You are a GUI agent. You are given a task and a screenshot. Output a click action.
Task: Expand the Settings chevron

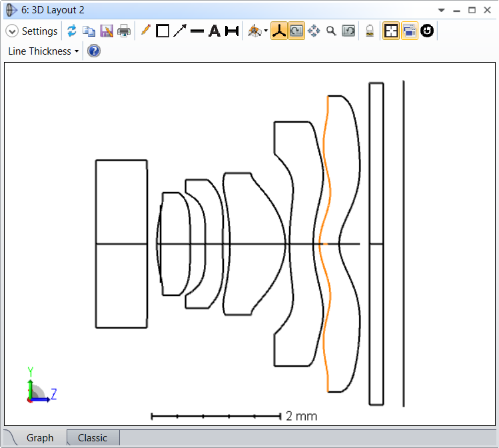point(12,31)
